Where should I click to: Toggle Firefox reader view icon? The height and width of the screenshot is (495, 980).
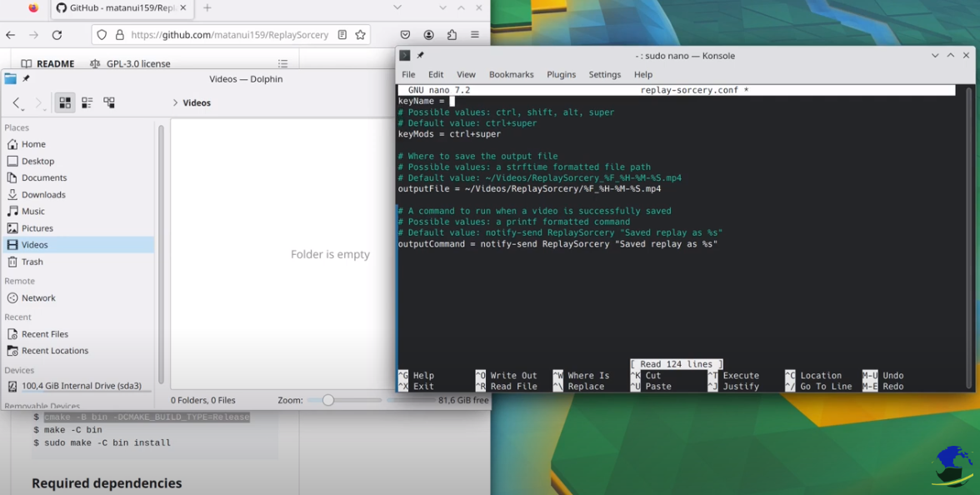pos(342,35)
